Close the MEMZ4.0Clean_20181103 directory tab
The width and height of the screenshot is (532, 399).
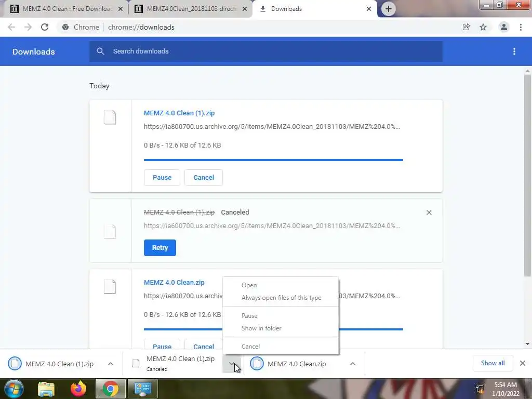point(245,9)
